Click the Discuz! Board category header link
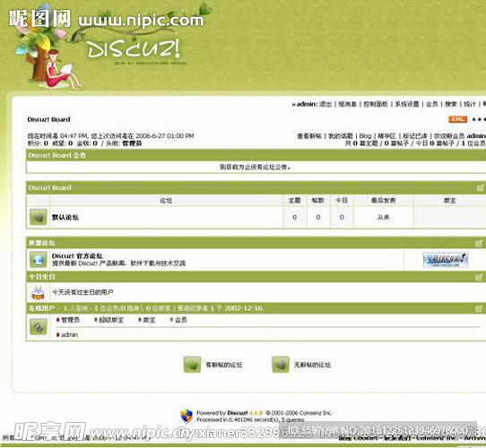Viewport: 486px width, 448px height. click(49, 188)
